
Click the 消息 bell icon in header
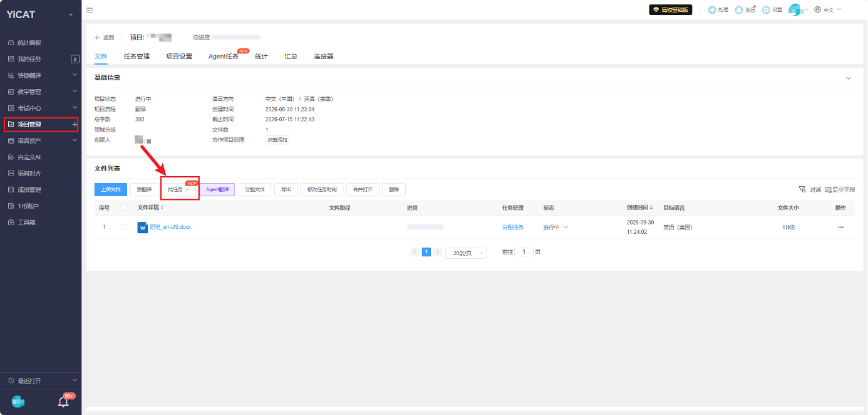click(739, 10)
